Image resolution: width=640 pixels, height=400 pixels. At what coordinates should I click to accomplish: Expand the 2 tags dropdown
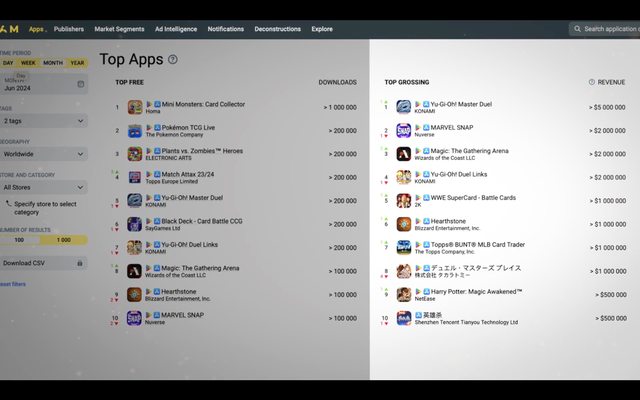click(x=43, y=121)
